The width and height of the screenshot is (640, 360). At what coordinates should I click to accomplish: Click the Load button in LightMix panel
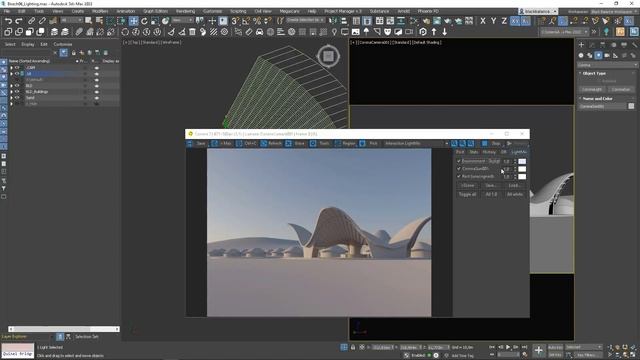pyautogui.click(x=514, y=185)
